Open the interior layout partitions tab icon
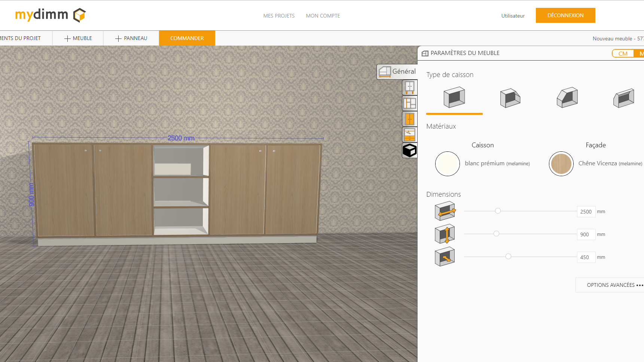Screen dimensions: 644x362 pos(409,103)
